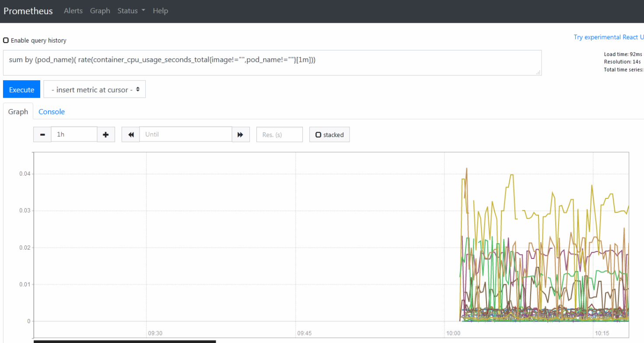Image resolution: width=644 pixels, height=343 pixels.
Task: Open the Status dropdown menu
Action: pyautogui.click(x=131, y=11)
